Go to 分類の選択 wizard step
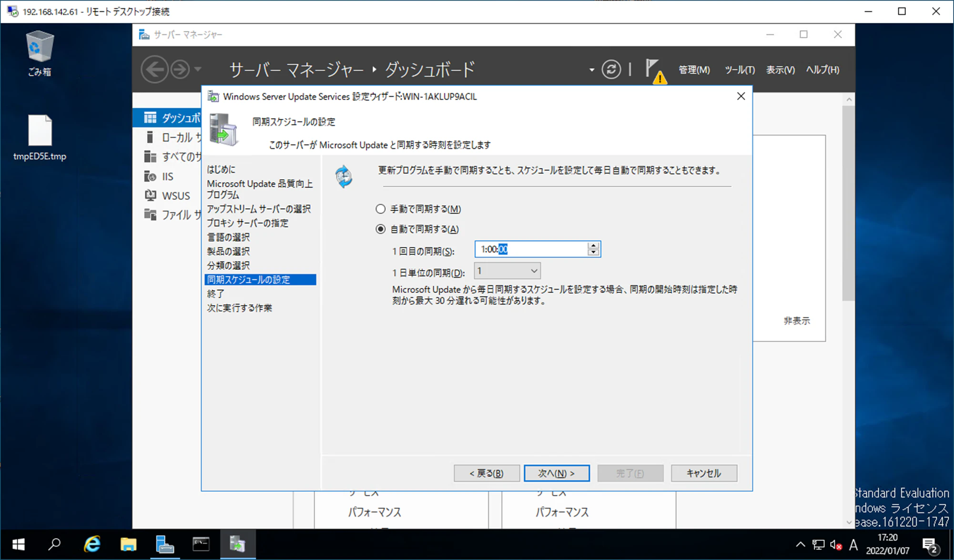 [228, 265]
